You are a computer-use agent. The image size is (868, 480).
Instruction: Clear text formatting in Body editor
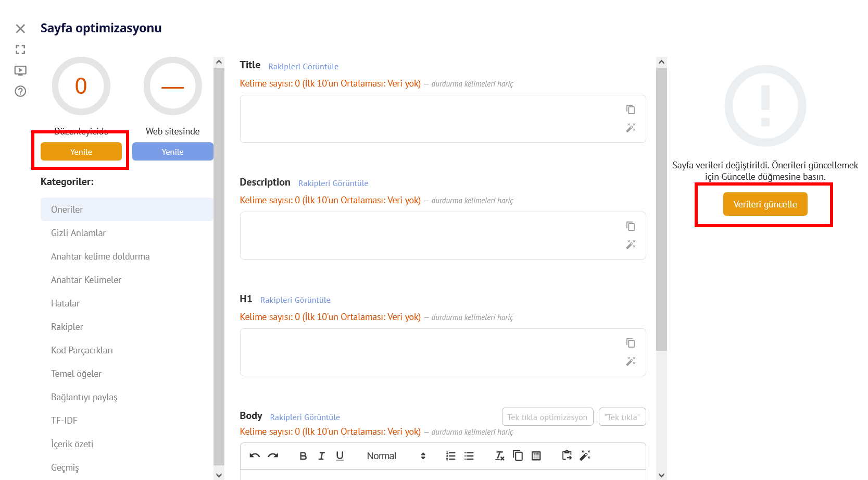499,456
